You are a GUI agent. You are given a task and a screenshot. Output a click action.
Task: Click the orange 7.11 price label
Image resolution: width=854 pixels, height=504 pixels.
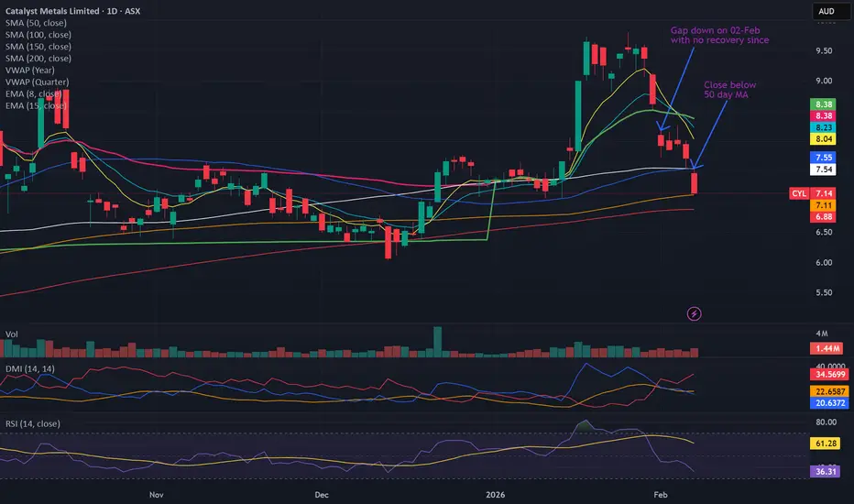point(824,205)
